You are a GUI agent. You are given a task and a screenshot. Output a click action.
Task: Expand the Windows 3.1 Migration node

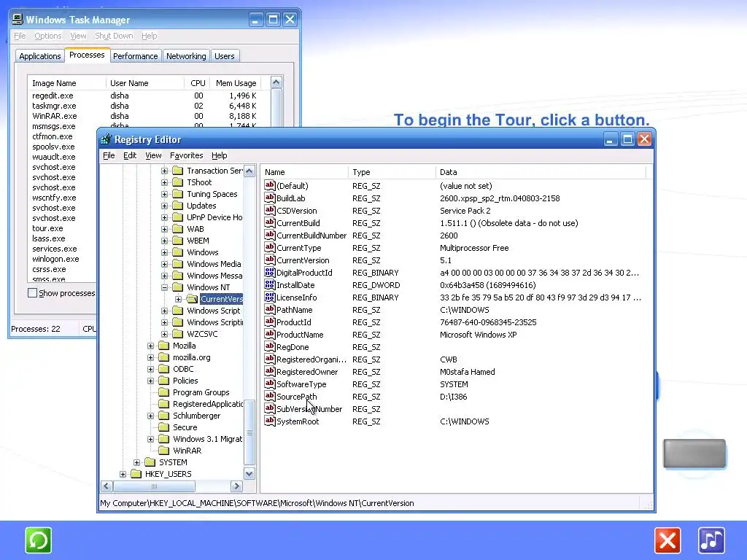(x=150, y=439)
